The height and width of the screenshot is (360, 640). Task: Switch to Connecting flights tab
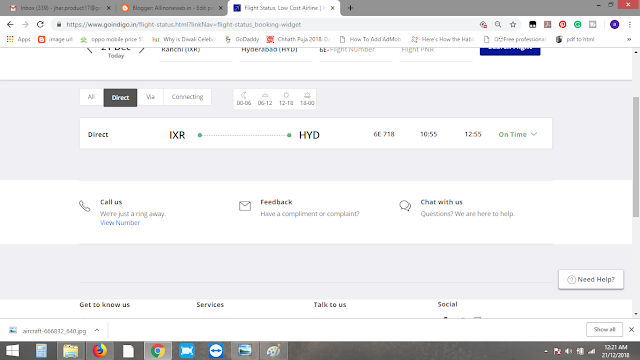[187, 97]
